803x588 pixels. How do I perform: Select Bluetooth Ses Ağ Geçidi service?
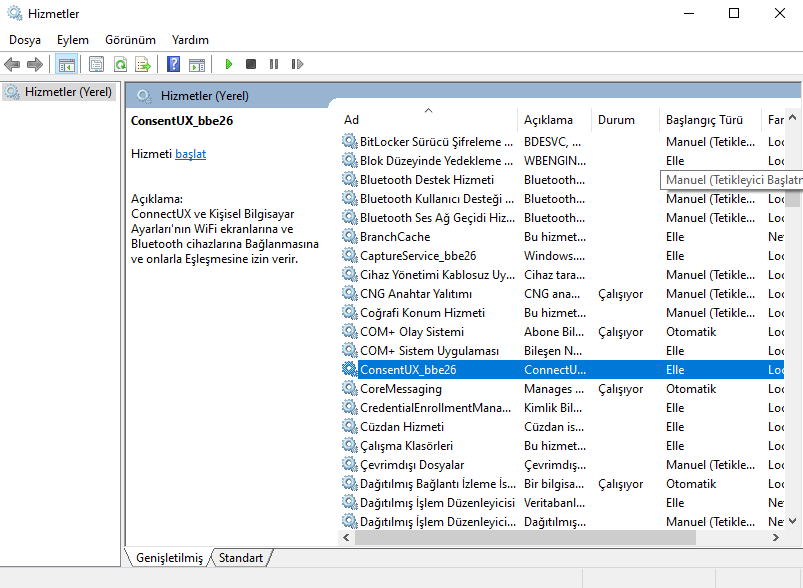[562, 217]
